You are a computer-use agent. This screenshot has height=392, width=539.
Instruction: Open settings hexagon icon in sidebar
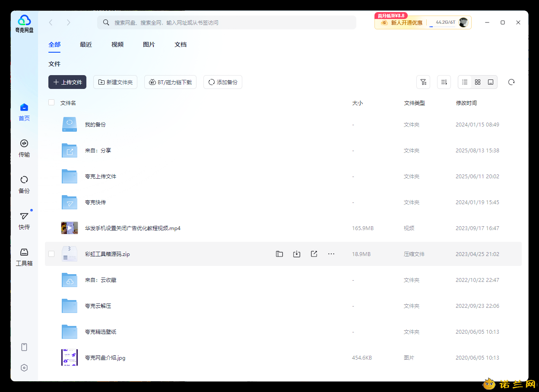pos(24,368)
